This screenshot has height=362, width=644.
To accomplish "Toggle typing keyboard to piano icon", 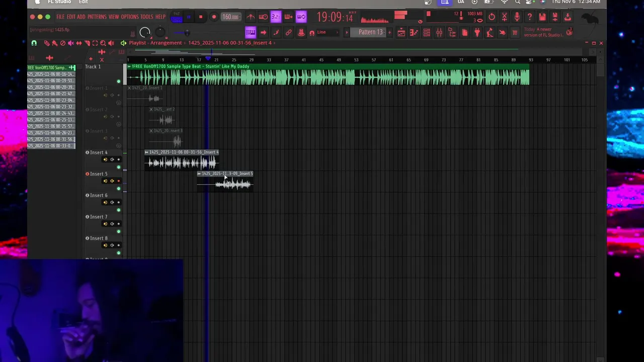I will point(251,33).
